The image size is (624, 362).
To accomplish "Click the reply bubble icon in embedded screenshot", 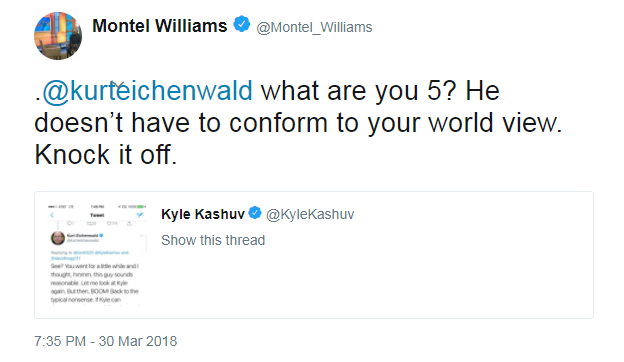I will [x=69, y=223].
